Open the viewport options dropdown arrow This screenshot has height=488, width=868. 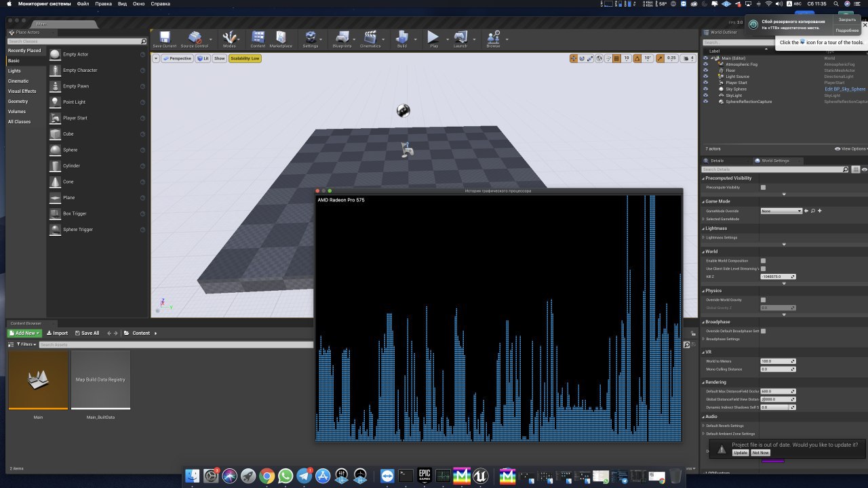(156, 58)
